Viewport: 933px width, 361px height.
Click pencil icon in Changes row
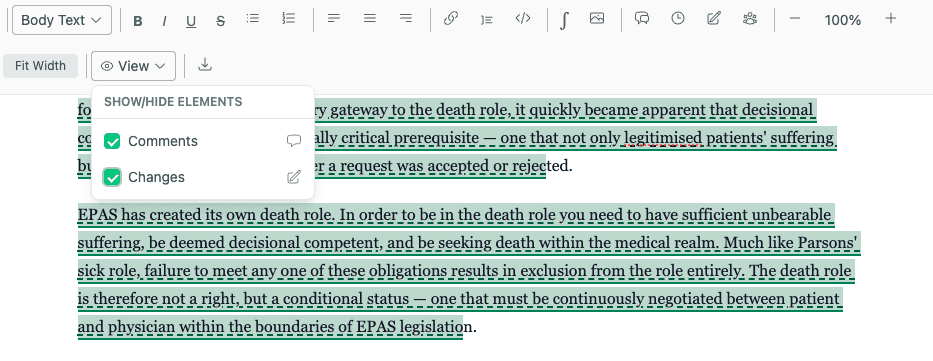tap(293, 177)
